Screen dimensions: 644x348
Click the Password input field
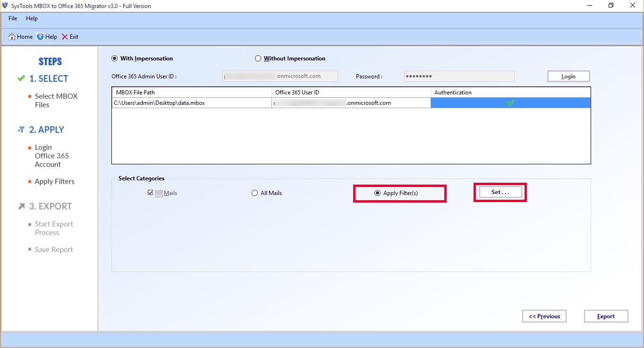click(x=459, y=76)
